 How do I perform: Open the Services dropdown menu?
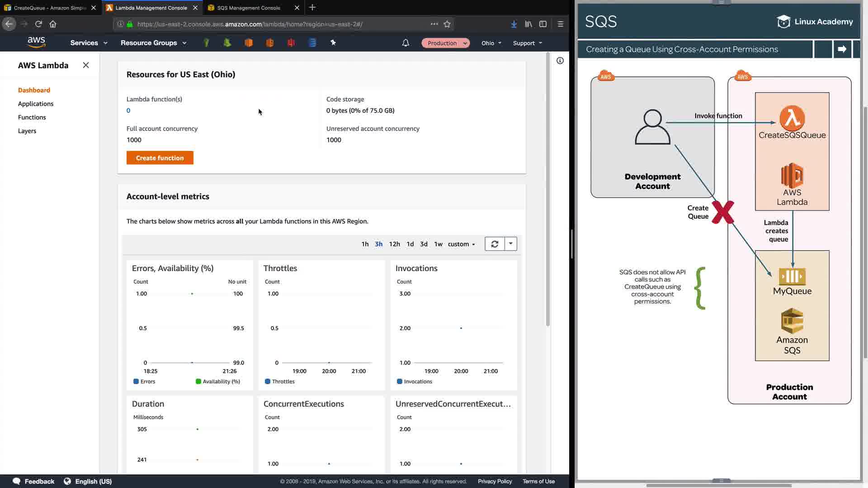click(89, 43)
